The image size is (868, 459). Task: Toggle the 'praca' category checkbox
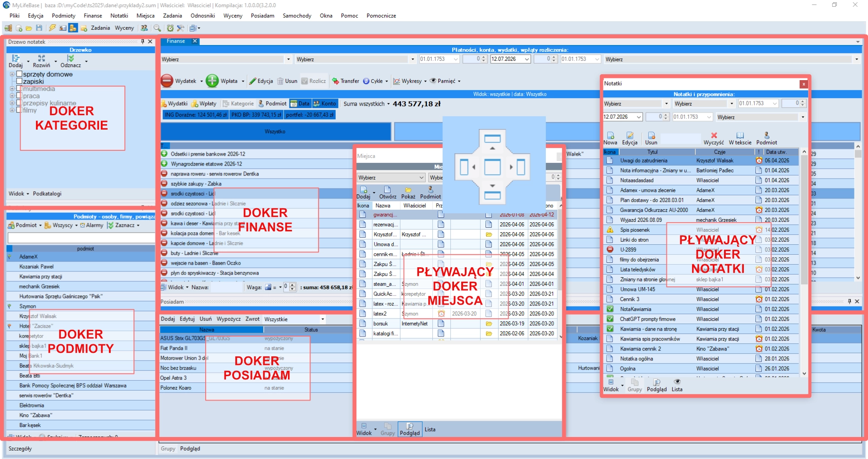[x=19, y=95]
